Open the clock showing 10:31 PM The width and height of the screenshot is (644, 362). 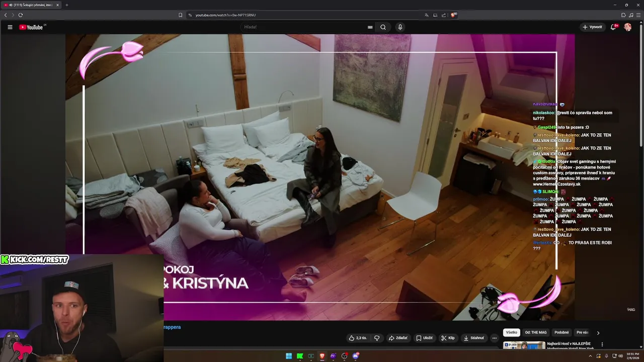633,356
